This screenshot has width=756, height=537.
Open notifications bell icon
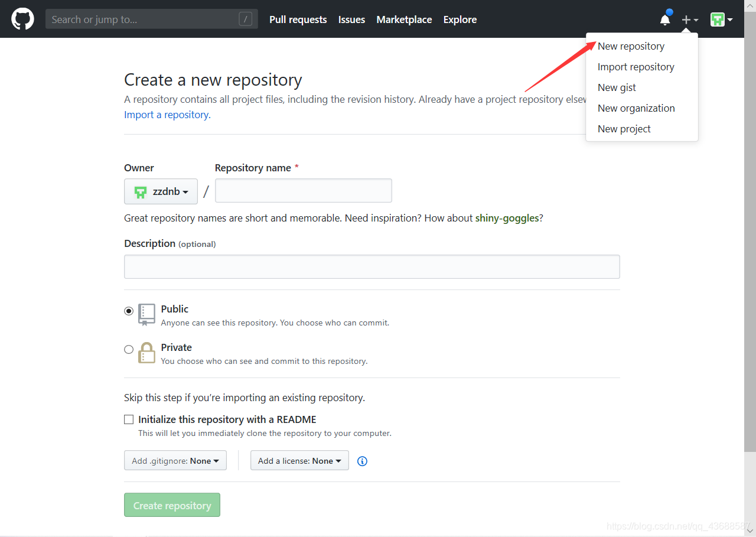pyautogui.click(x=665, y=19)
